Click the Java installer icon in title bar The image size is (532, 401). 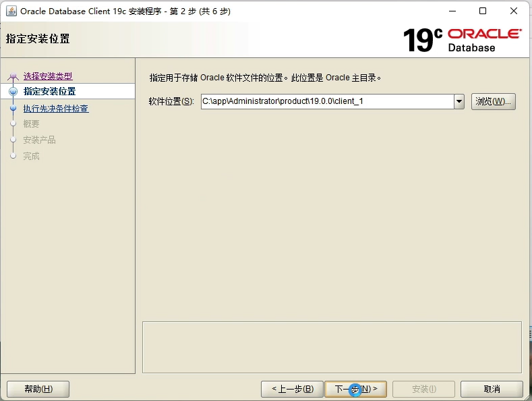pos(11,11)
